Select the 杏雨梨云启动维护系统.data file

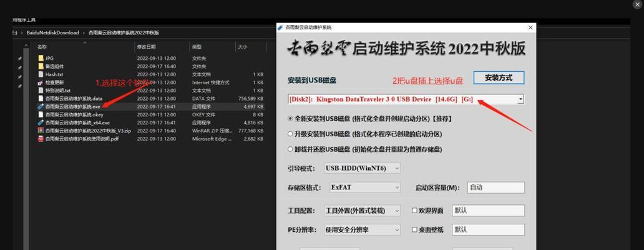click(71, 99)
